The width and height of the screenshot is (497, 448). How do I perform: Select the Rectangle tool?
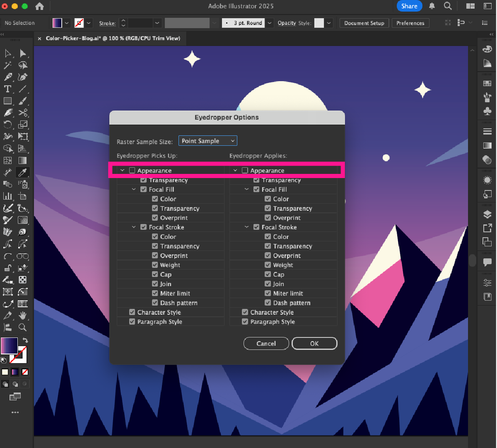[7, 101]
